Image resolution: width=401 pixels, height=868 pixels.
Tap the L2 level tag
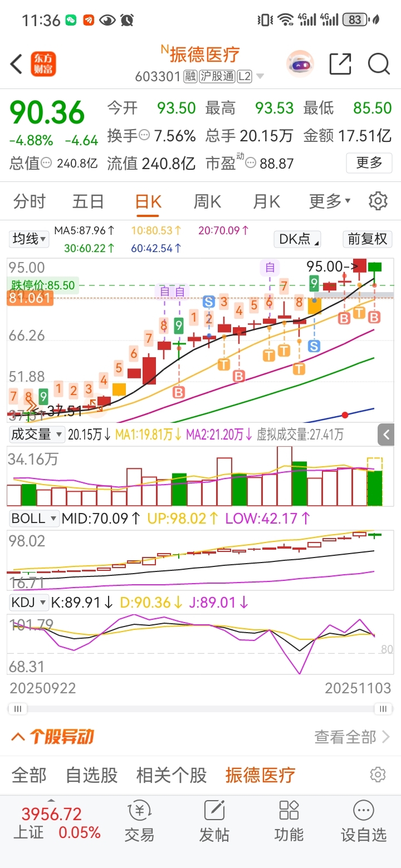click(x=244, y=77)
